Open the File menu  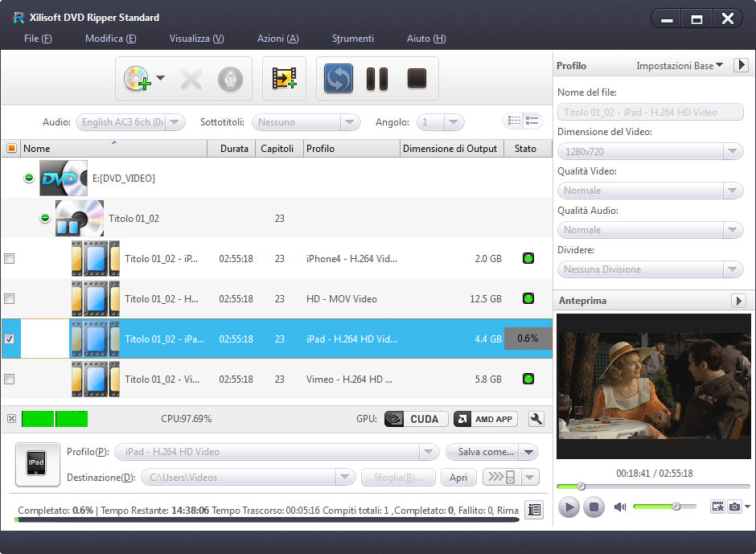38,39
